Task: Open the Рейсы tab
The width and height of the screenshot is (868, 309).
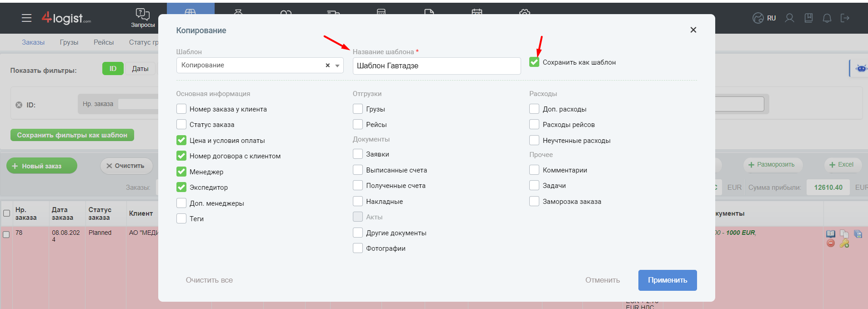Action: pos(104,42)
